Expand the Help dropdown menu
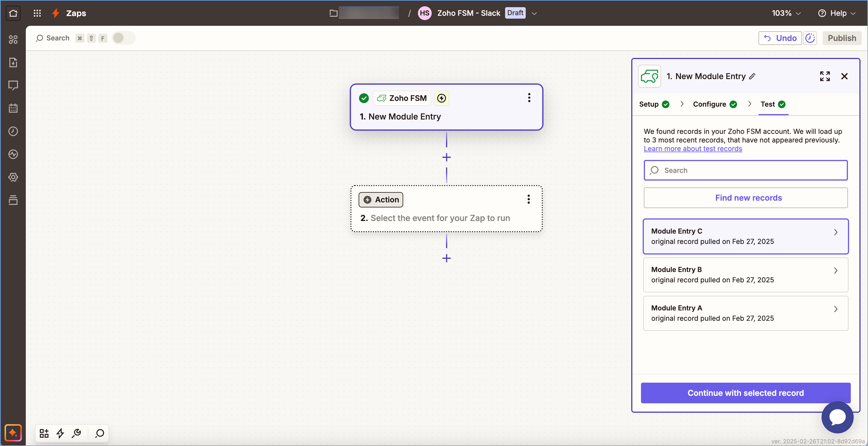 837,13
